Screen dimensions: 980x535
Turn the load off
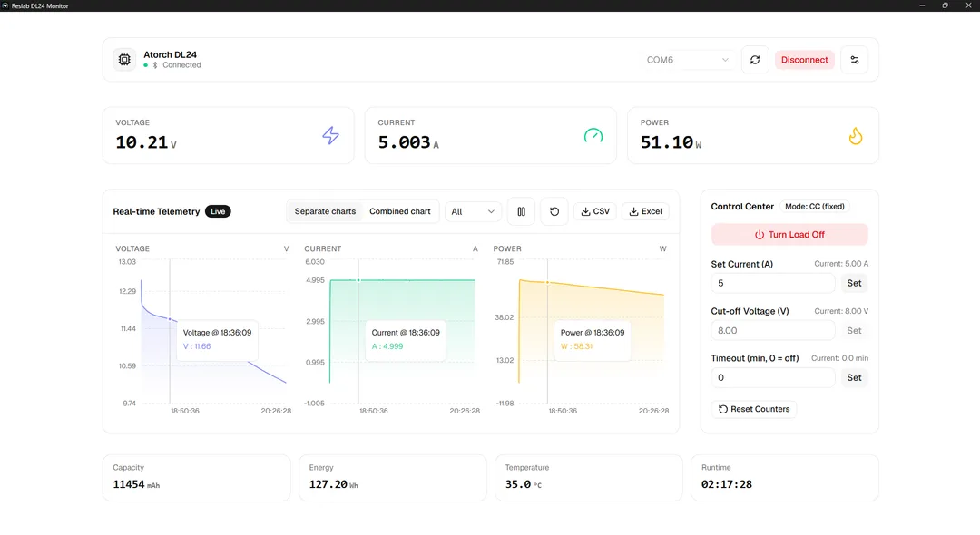coord(789,235)
